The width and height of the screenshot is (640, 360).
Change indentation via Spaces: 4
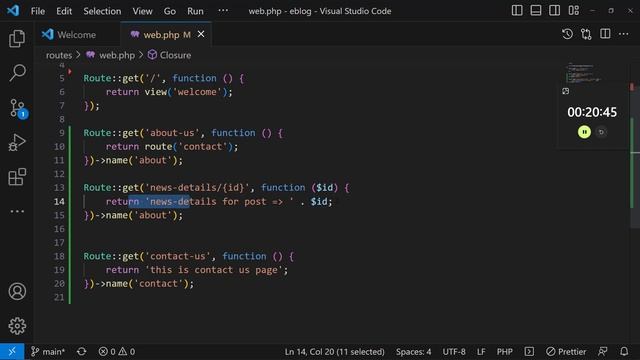[413, 351]
